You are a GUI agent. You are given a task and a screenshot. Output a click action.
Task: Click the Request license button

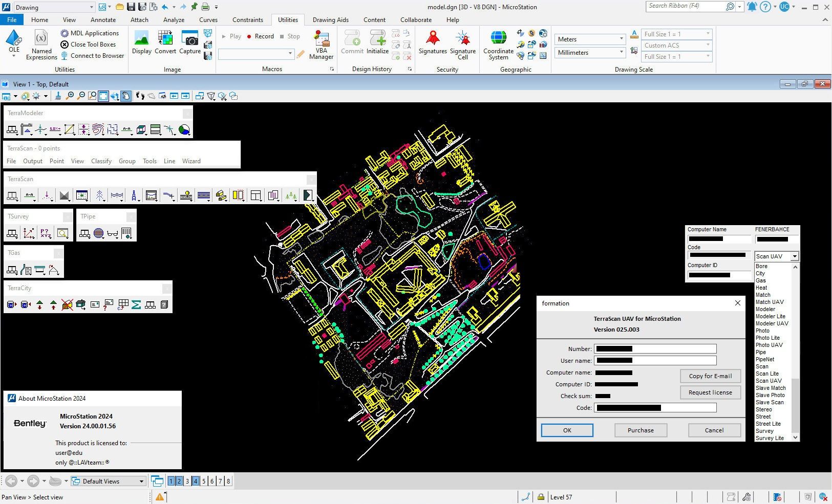click(710, 392)
